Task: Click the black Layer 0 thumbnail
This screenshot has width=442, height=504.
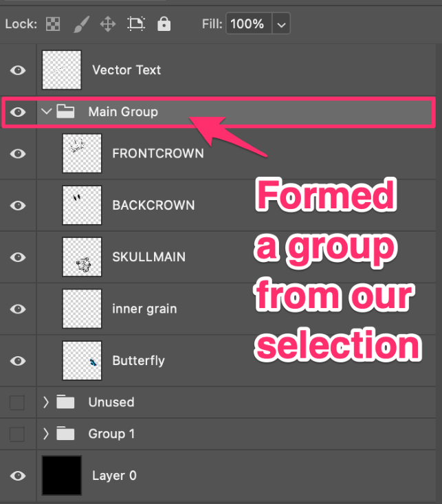Action: (61, 475)
